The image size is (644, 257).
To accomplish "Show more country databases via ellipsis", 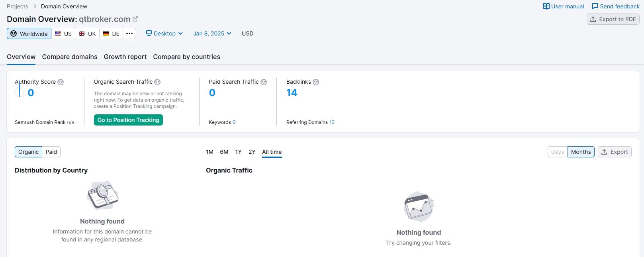I will pyautogui.click(x=129, y=33).
